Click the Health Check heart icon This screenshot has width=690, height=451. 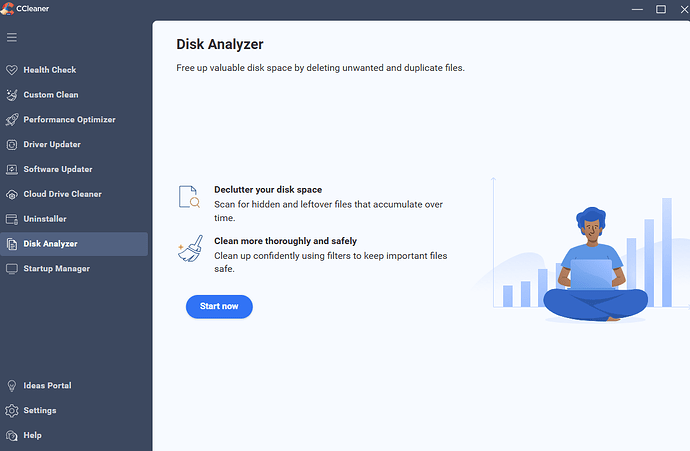(12, 70)
